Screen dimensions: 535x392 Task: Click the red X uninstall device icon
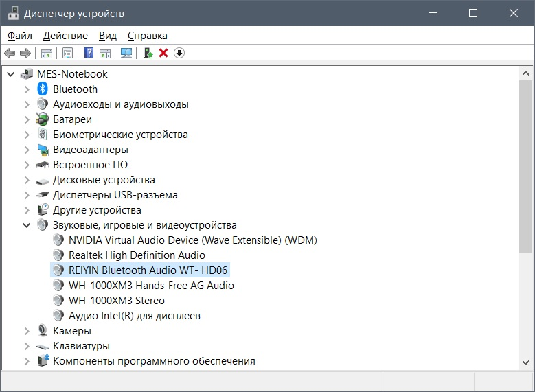click(x=163, y=53)
